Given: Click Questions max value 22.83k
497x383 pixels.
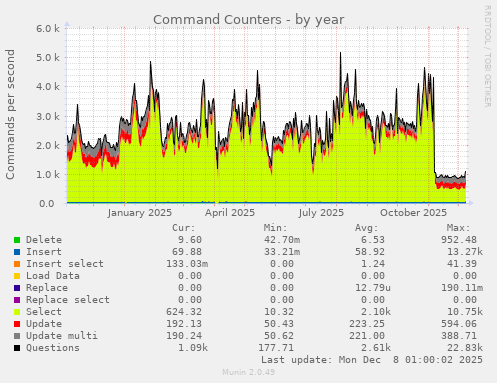Looking at the screenshot, I should [465, 348].
